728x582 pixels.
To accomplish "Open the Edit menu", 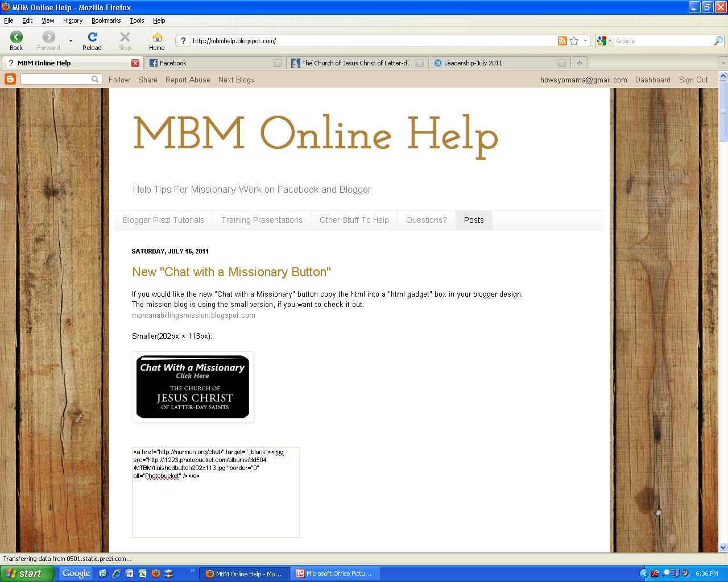I will click(x=27, y=20).
